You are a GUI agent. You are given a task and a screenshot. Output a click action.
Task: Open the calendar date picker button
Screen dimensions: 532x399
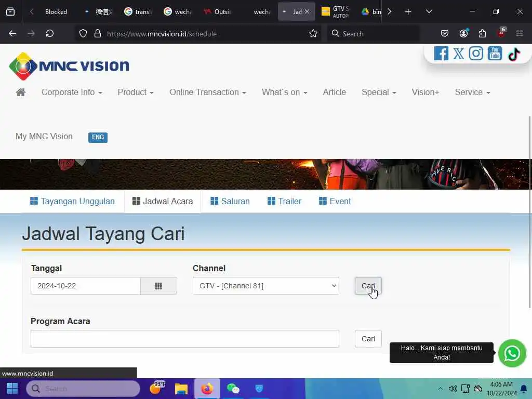coord(158,286)
